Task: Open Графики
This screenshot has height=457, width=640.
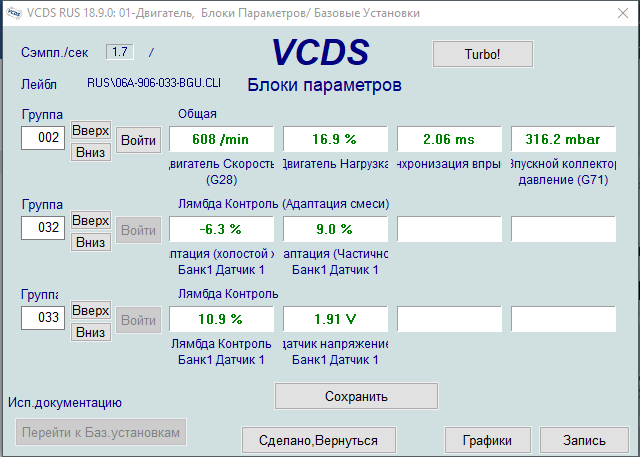Action: [x=487, y=440]
